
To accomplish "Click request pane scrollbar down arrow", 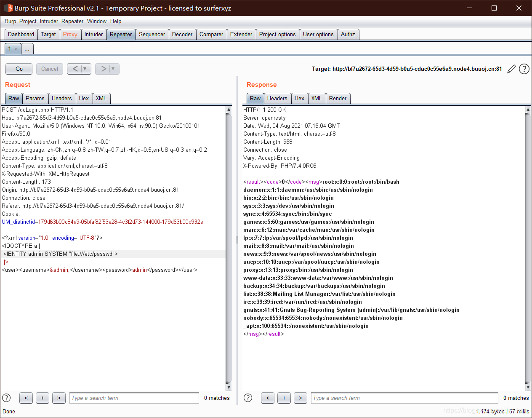I will pyautogui.click(x=229, y=387).
